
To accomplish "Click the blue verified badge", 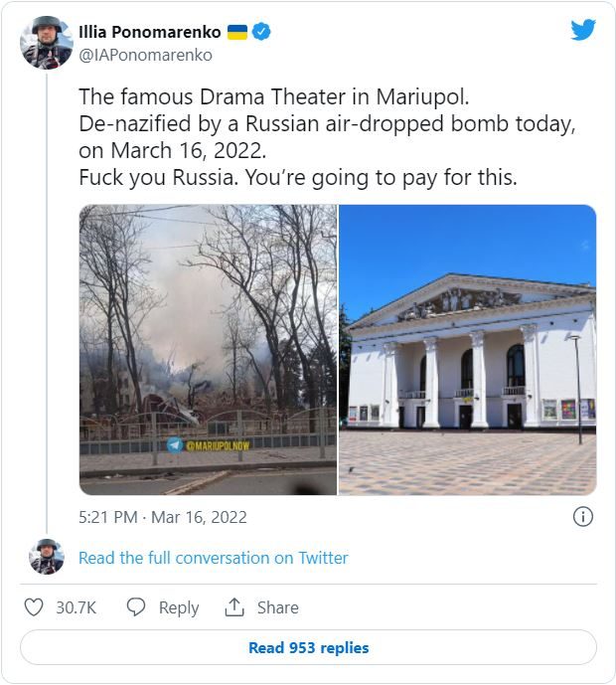I will click(262, 33).
